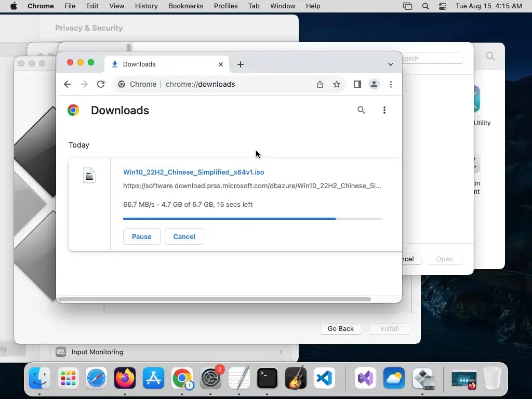Launch Safari from the Dock
The width and height of the screenshot is (532, 399).
click(x=96, y=378)
